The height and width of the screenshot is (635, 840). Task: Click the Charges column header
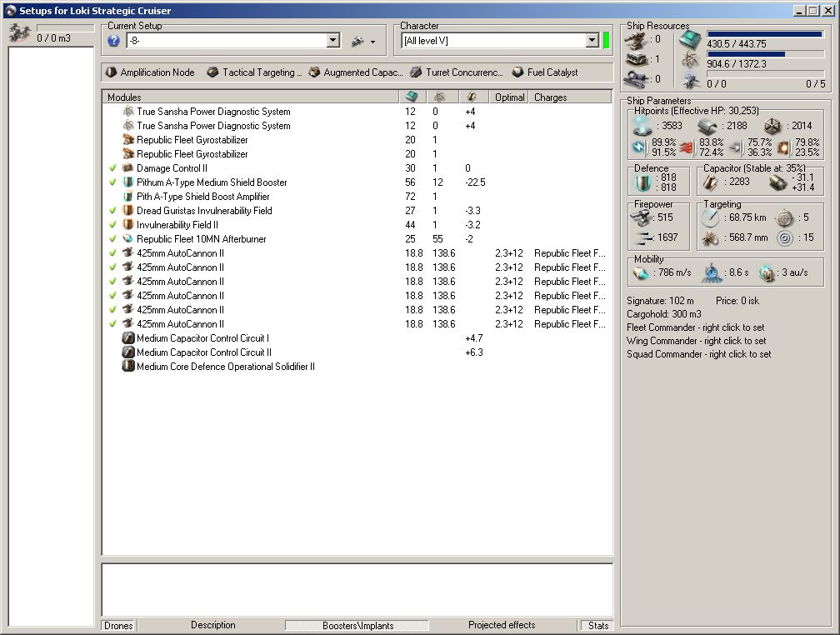570,97
